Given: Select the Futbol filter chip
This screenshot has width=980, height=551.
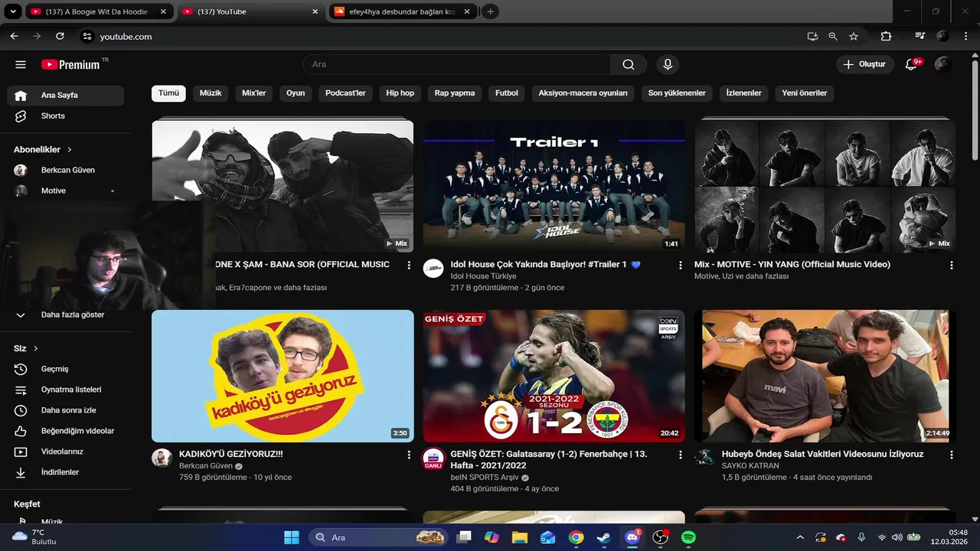Looking at the screenshot, I should pyautogui.click(x=507, y=93).
